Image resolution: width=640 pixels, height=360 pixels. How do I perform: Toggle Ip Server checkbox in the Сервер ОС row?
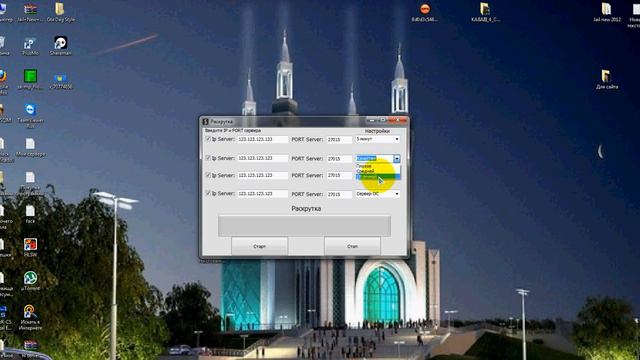pos(208,193)
